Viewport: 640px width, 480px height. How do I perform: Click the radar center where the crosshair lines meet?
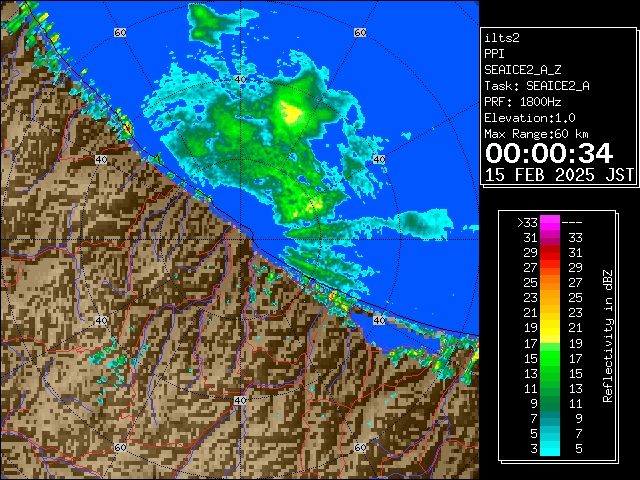point(240,240)
